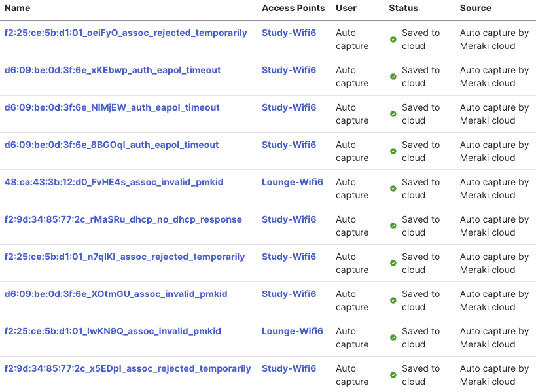Click green check icon for oeiFyO capture

393,39
